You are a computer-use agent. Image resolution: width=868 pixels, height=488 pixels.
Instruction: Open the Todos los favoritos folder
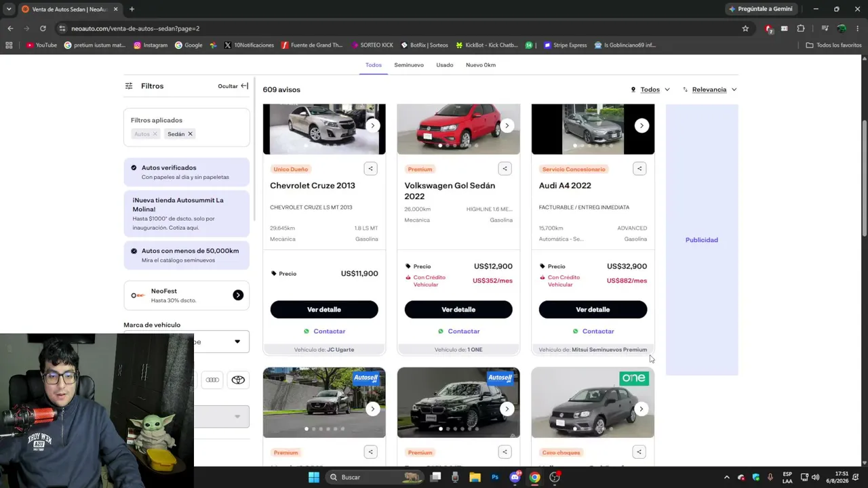[833, 45]
